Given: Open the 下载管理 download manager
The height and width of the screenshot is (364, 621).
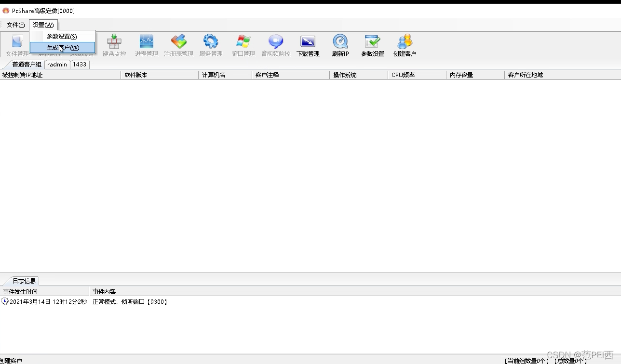Looking at the screenshot, I should (308, 46).
